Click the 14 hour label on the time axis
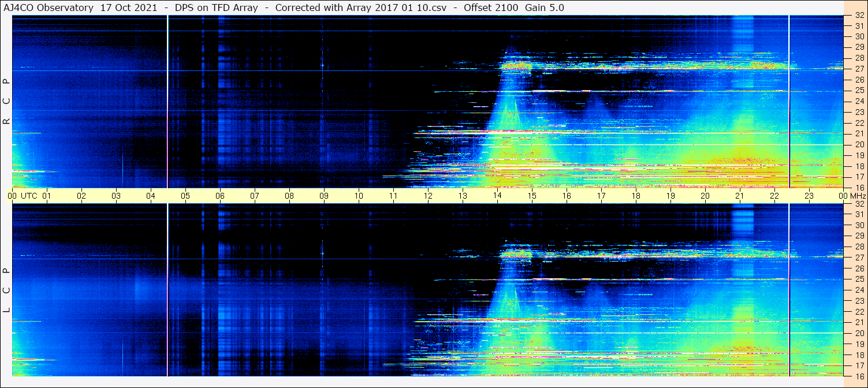Viewport: 868px width, 388px height. (497, 196)
